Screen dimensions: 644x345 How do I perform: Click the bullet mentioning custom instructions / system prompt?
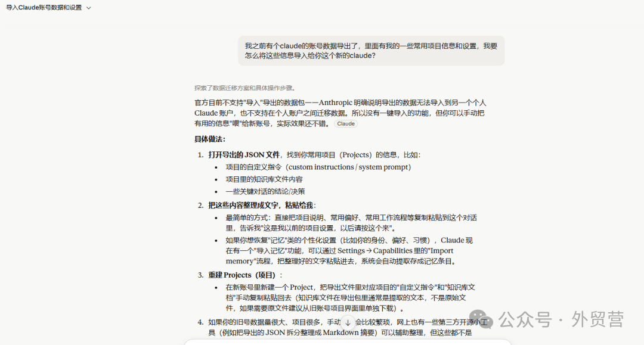318,167
